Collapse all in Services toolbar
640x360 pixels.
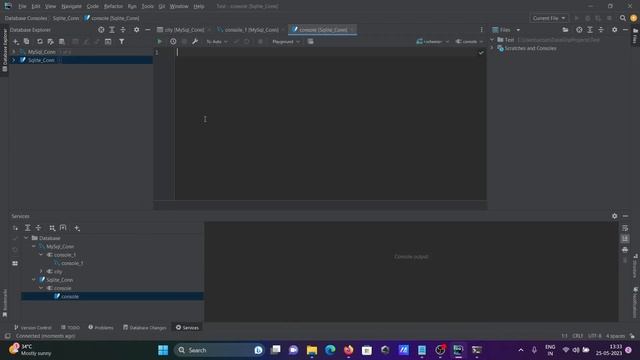coord(38,228)
